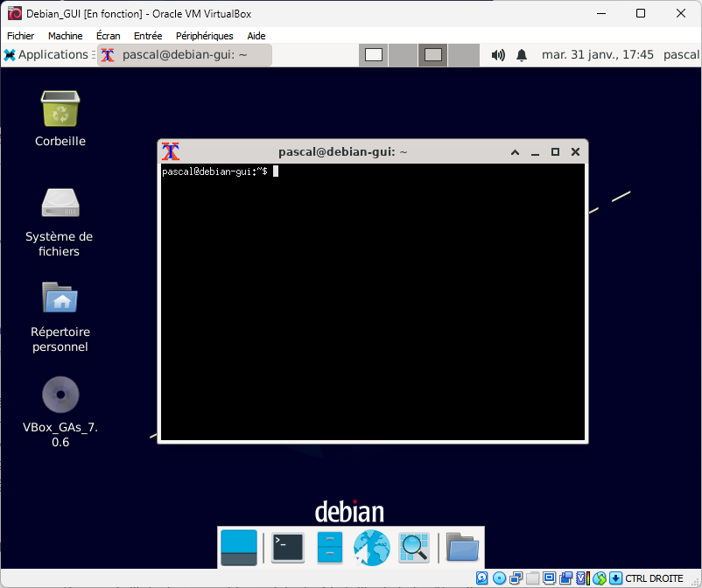The image size is (702, 588).
Task: Click the pascal@debian-gui taskbar window button
Action: pyautogui.click(x=185, y=55)
